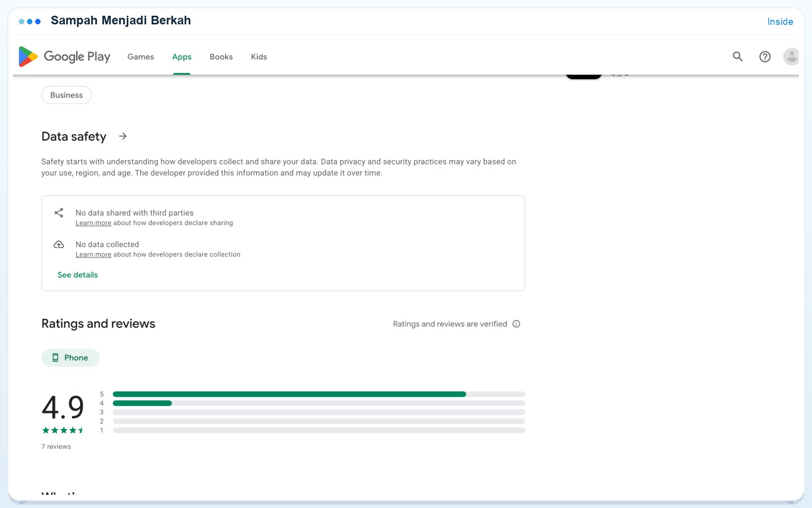812x508 pixels.
Task: Click the info icon next to verified reviews
Action: click(516, 324)
